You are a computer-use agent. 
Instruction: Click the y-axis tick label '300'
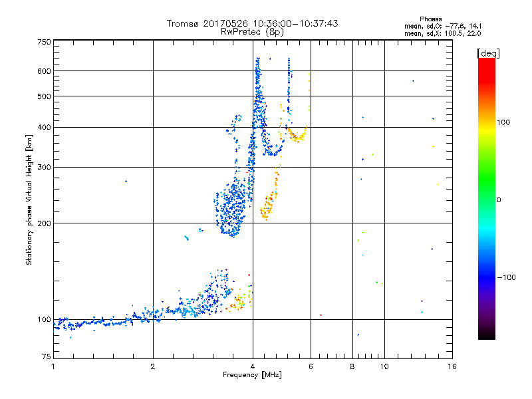(x=44, y=168)
